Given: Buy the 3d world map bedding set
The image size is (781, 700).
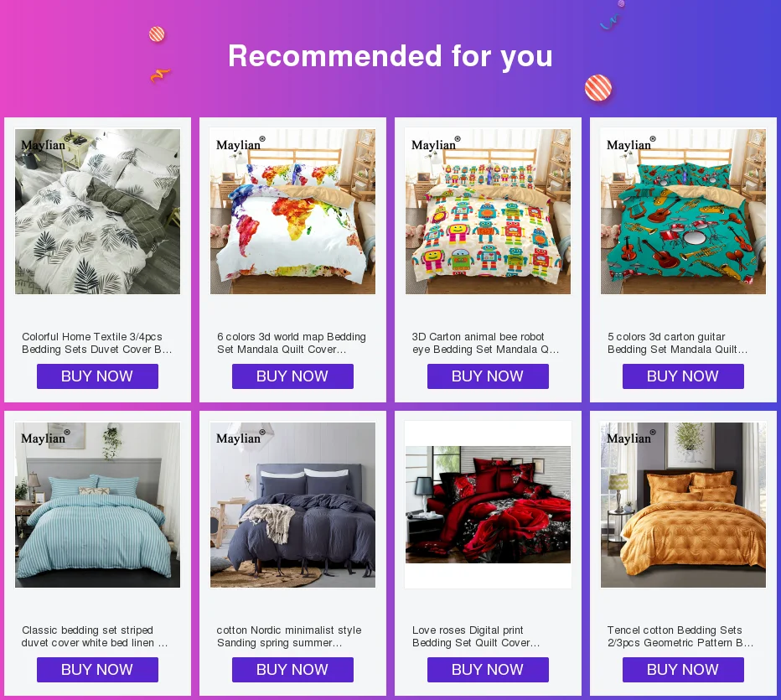Looking at the screenshot, I should tap(293, 376).
